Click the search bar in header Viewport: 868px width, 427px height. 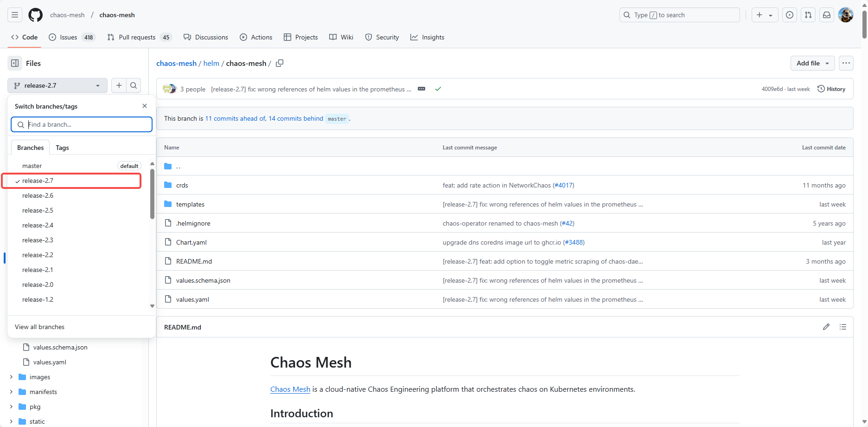(x=680, y=15)
